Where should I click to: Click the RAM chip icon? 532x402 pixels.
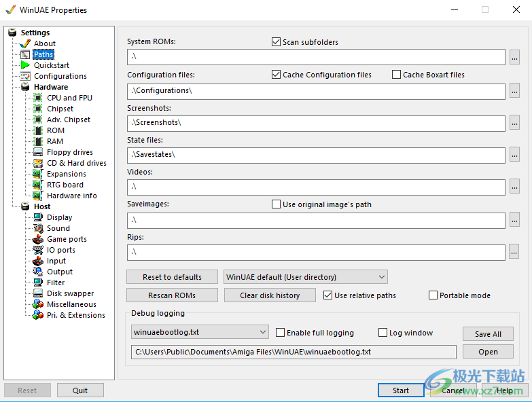[38, 141]
